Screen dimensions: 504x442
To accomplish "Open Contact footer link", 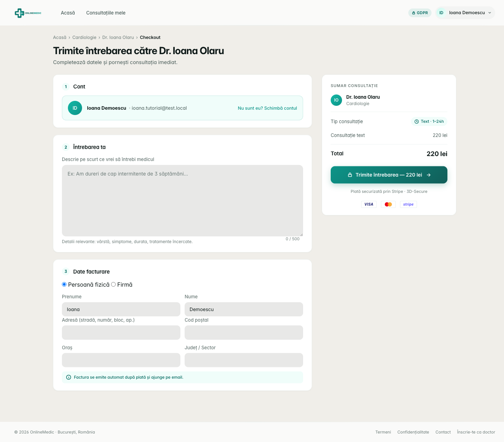I will point(443,432).
